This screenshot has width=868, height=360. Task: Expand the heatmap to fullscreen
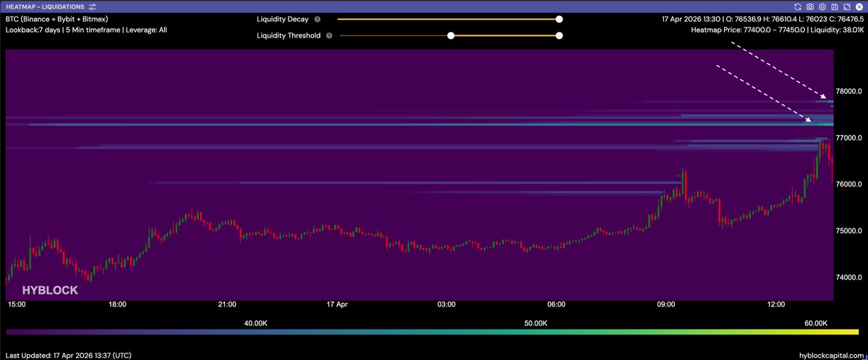tap(846, 6)
